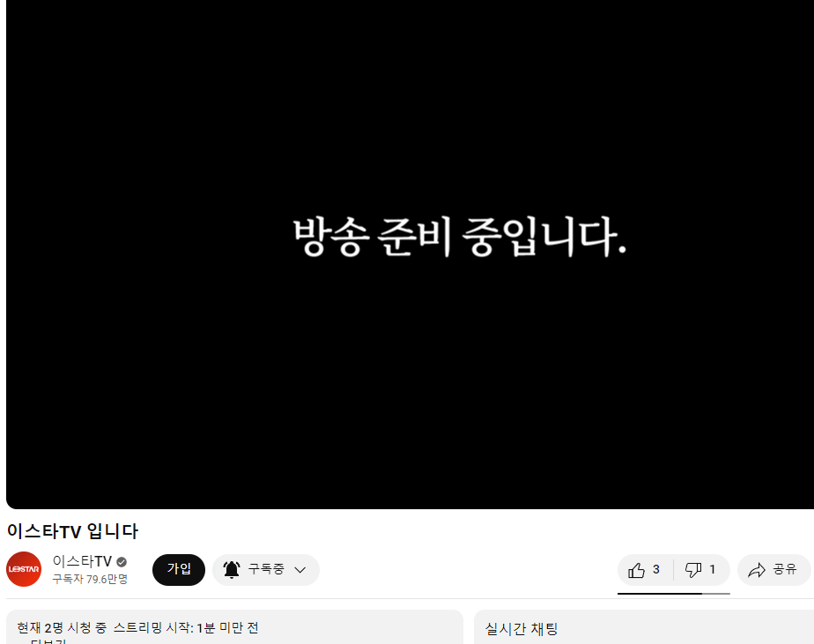Image resolution: width=814 pixels, height=644 pixels.
Task: Select the 실시간 채팅 live chat header
Action: pyautogui.click(x=522, y=629)
